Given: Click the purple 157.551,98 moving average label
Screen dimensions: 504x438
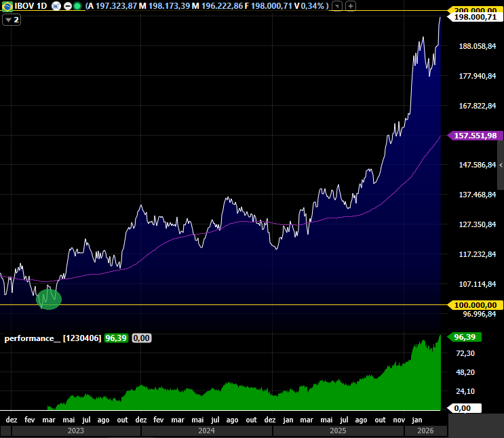Looking at the screenshot, I should [x=476, y=136].
